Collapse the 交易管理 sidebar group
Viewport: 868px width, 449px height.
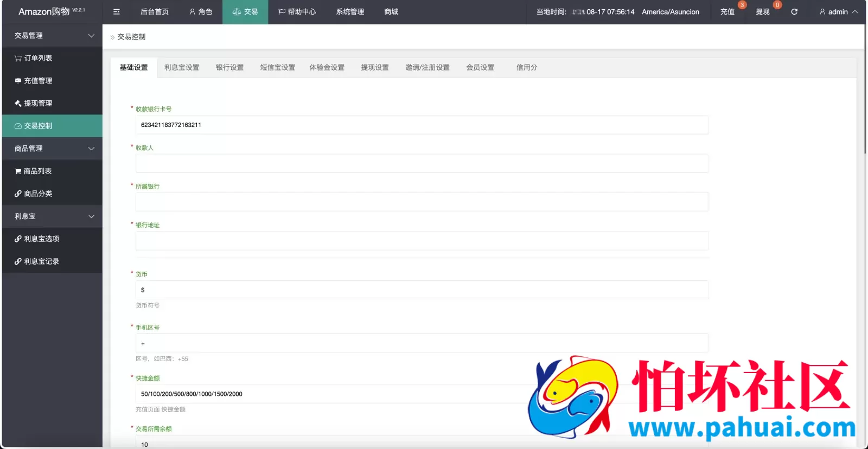(x=52, y=36)
